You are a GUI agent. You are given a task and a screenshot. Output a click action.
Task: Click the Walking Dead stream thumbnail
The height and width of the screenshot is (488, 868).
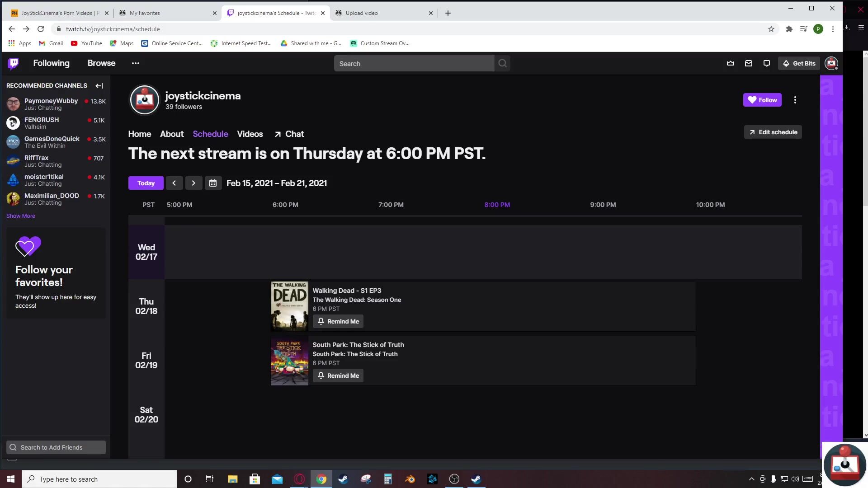(x=289, y=306)
